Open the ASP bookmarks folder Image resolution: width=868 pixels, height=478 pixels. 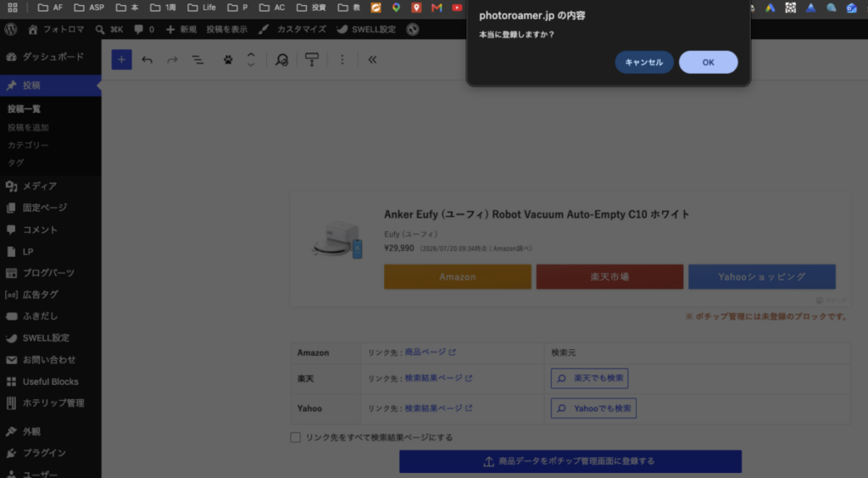(x=89, y=7)
